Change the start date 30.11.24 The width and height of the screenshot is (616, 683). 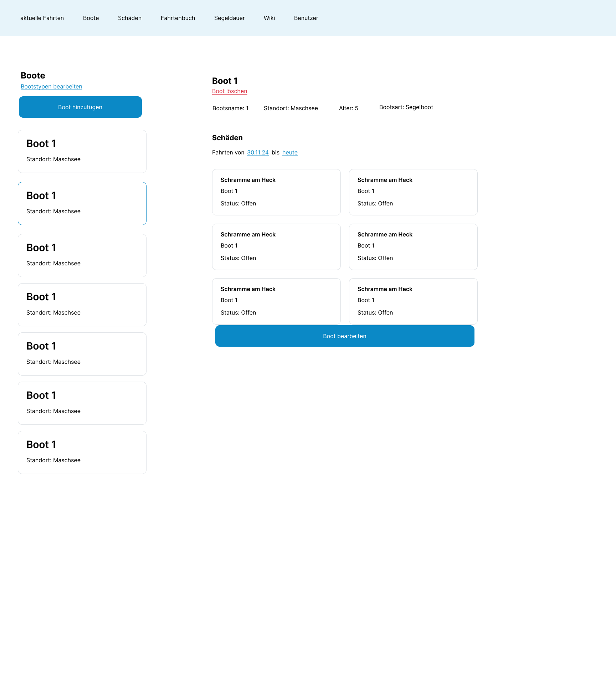tap(258, 153)
